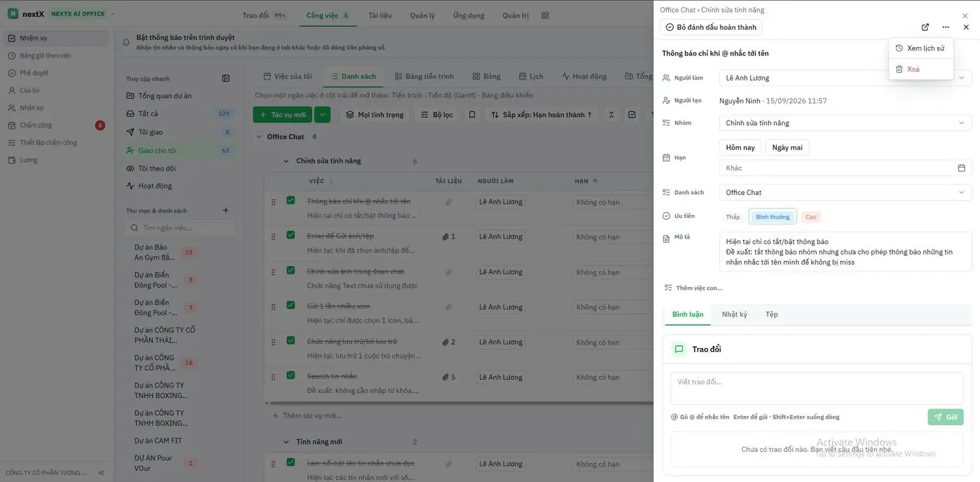Click the checkbox icon button in task toolbar

pyautogui.click(x=632, y=114)
